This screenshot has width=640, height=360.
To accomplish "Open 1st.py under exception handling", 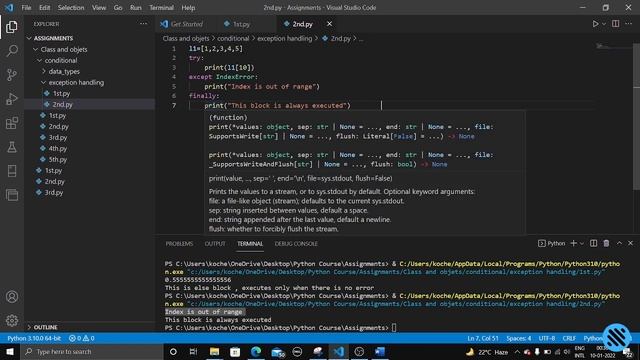I will click(89, 93).
